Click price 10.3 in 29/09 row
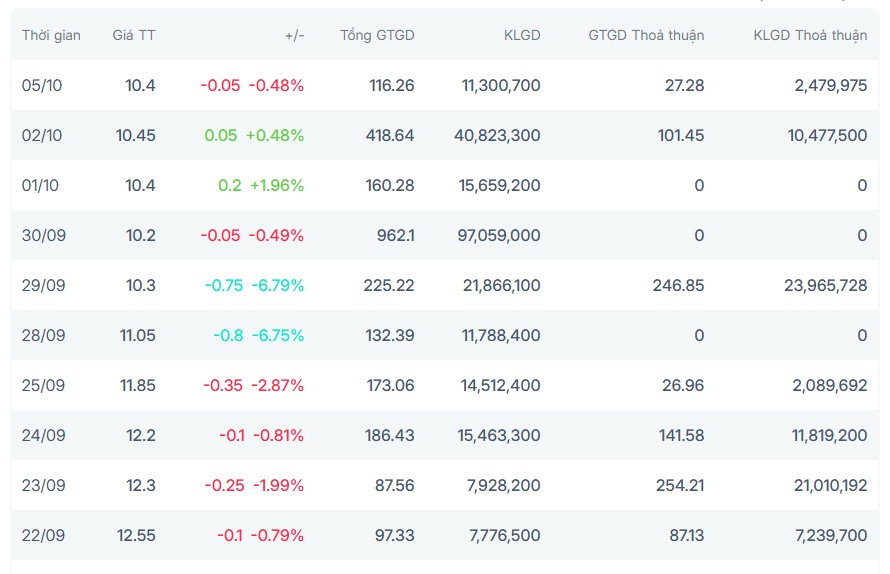The image size is (890, 574). click(141, 285)
